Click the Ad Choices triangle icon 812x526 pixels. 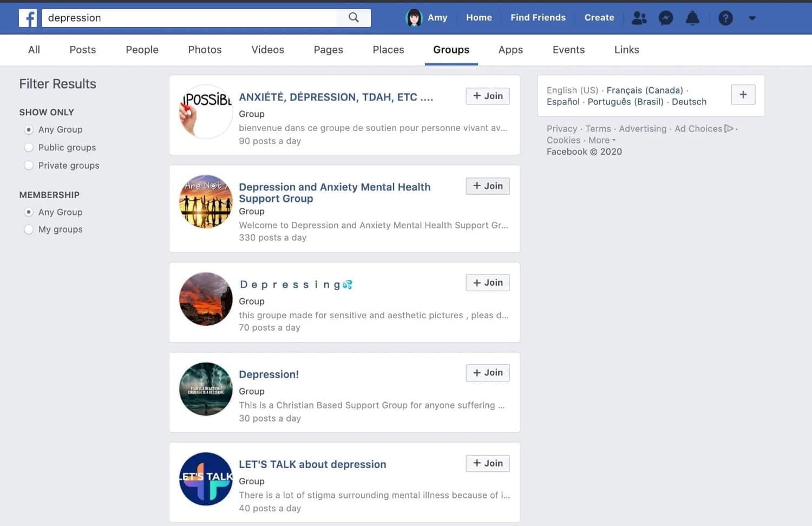click(x=729, y=128)
